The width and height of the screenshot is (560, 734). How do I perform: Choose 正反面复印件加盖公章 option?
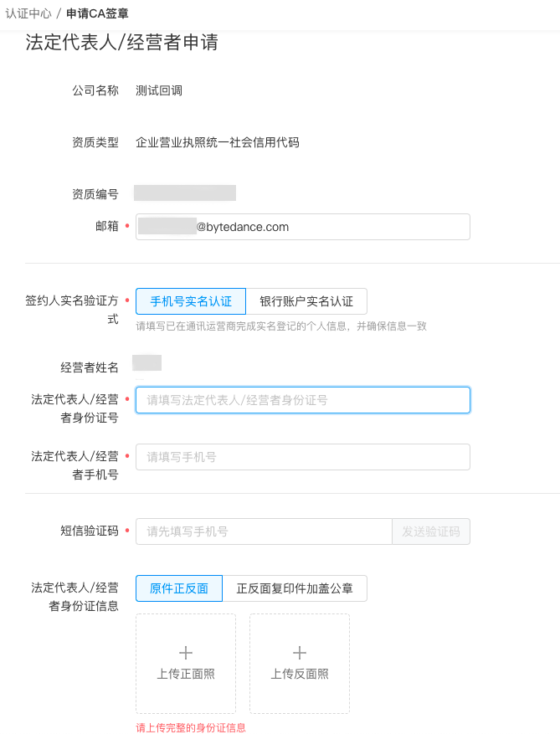(x=295, y=588)
